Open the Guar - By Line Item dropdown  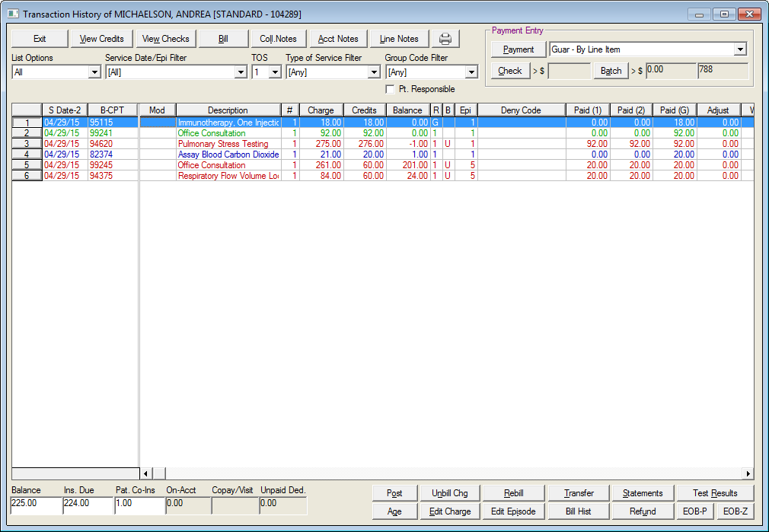pyautogui.click(x=739, y=49)
